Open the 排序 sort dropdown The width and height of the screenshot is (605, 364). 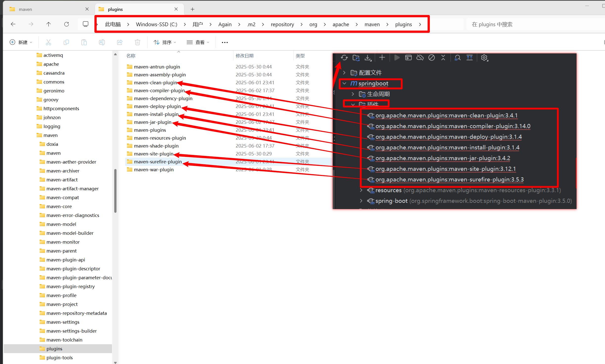click(165, 42)
